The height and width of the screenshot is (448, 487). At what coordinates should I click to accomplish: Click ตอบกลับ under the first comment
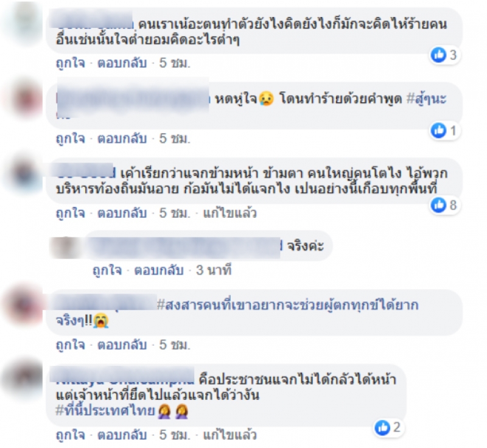pyautogui.click(x=122, y=63)
